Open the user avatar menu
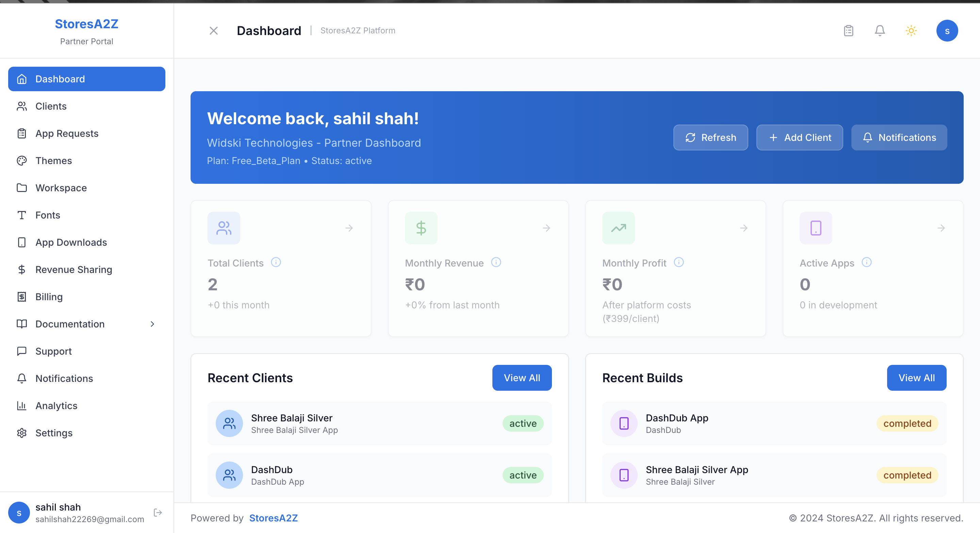Image resolution: width=980 pixels, height=533 pixels. click(947, 30)
